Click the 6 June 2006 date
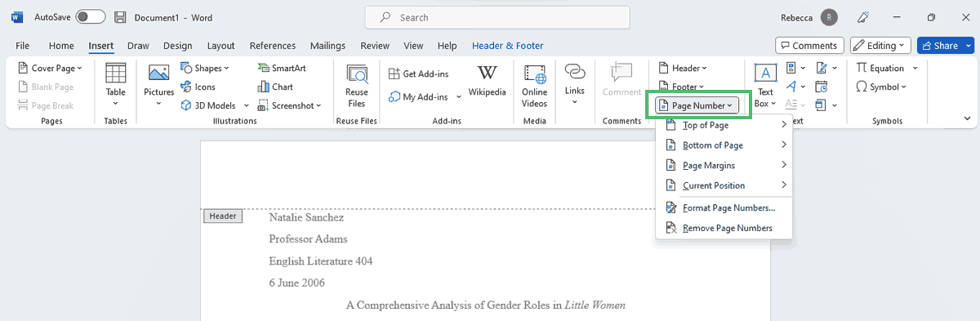 pyautogui.click(x=296, y=283)
